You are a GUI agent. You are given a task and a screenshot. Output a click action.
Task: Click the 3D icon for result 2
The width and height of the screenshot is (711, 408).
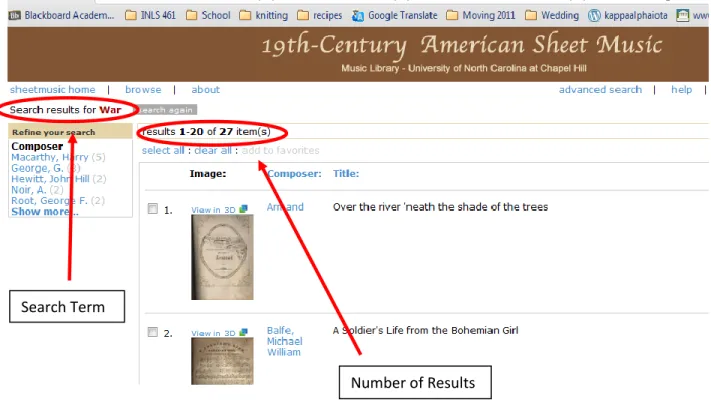click(x=243, y=332)
